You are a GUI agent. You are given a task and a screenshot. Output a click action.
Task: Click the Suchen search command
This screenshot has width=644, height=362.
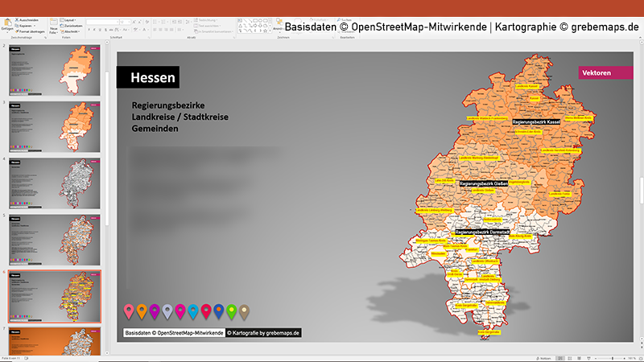click(345, 19)
